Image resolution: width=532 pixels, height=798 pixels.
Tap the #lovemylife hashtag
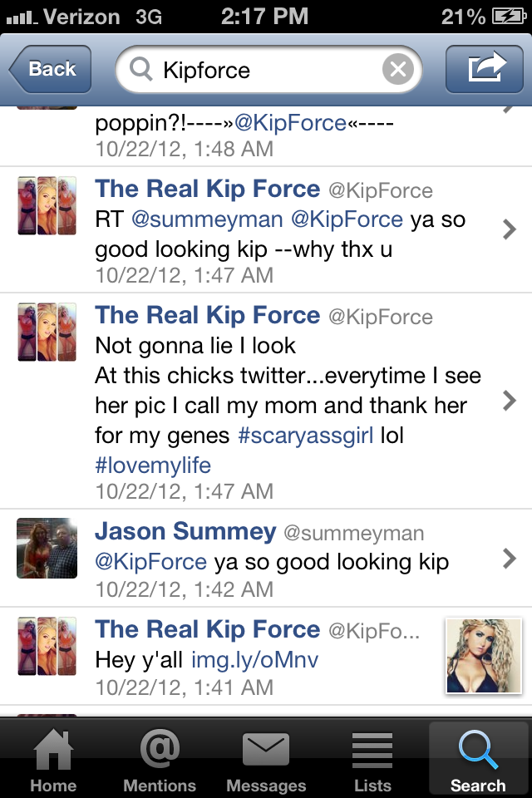point(153,465)
